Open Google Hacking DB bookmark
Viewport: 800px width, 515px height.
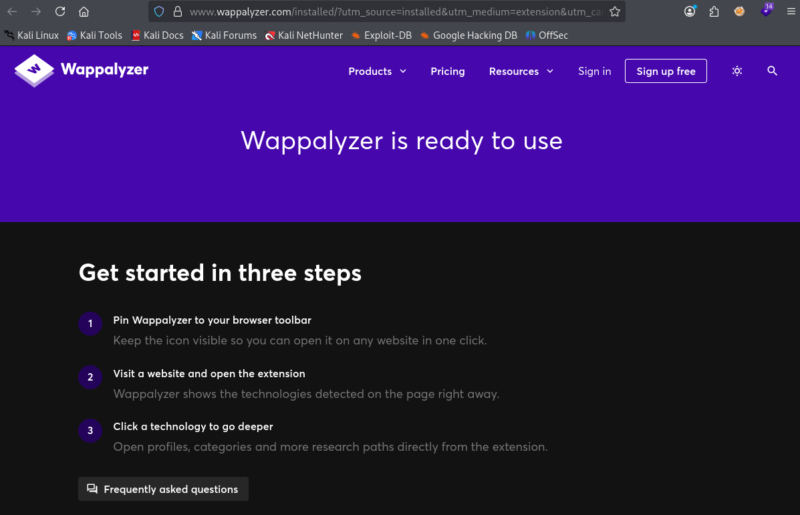pos(468,35)
